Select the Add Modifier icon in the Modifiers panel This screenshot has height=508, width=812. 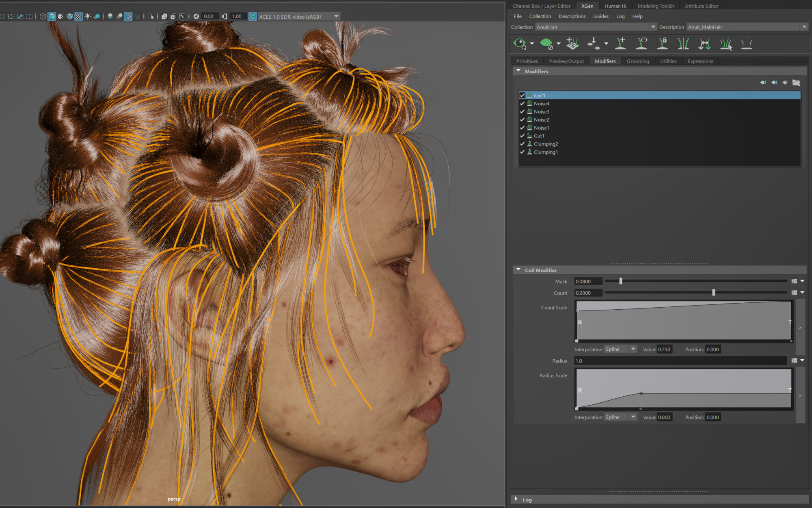point(784,82)
